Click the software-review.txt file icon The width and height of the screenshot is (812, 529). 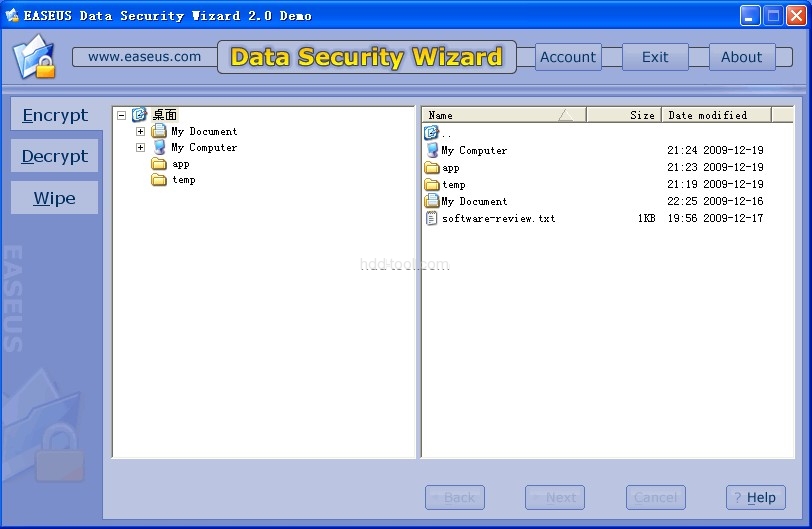(x=431, y=218)
